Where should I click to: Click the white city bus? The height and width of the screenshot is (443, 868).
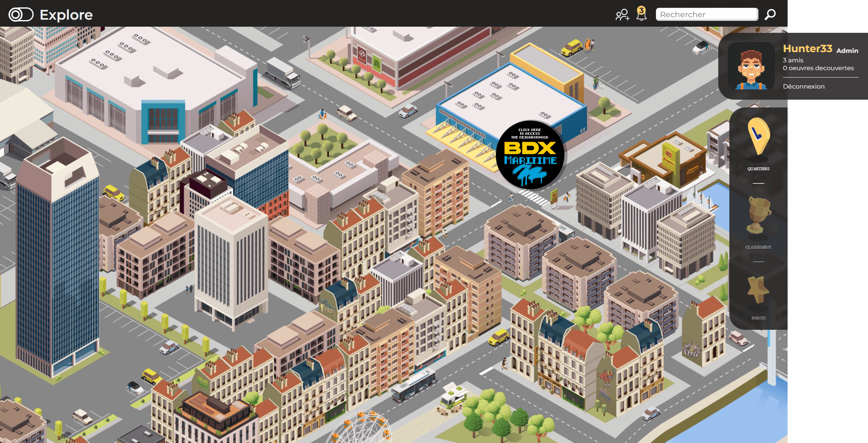(x=413, y=385)
